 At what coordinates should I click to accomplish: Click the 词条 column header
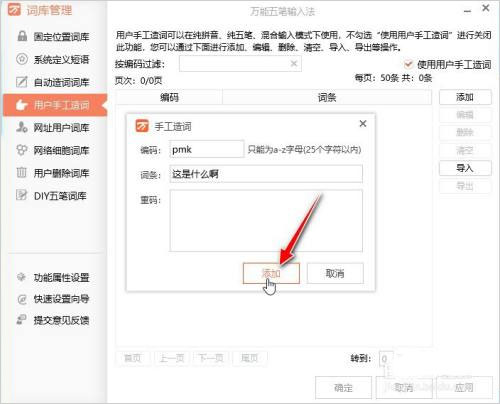point(327,97)
